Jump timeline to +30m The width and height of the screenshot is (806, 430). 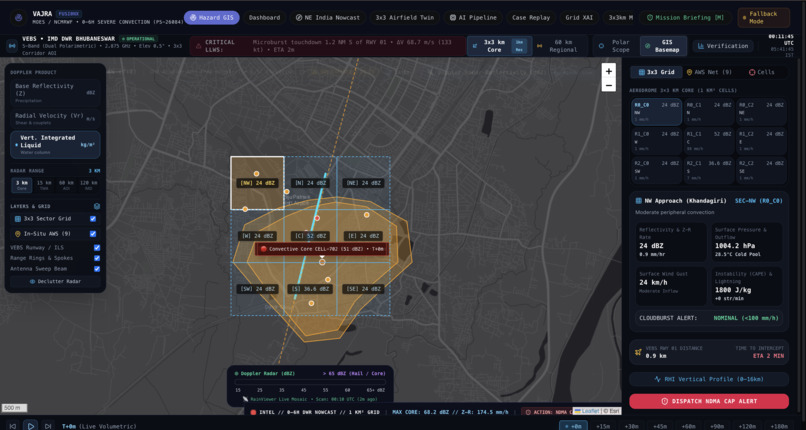pyautogui.click(x=631, y=426)
